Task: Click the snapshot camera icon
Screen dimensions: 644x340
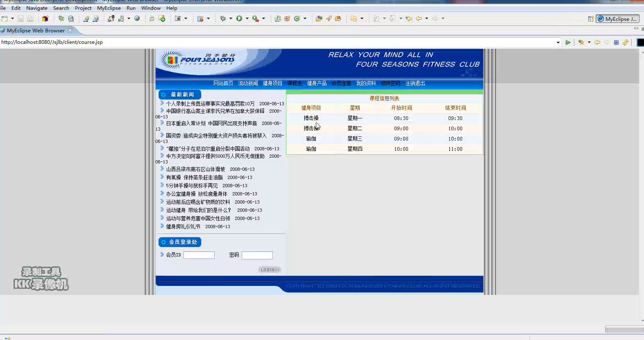Action: pyautogui.click(x=178, y=18)
